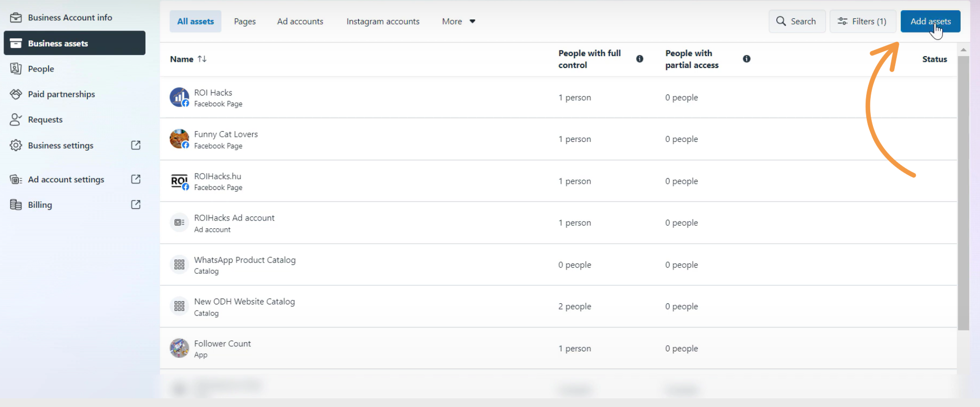Switch to the Pages tab

click(x=245, y=21)
